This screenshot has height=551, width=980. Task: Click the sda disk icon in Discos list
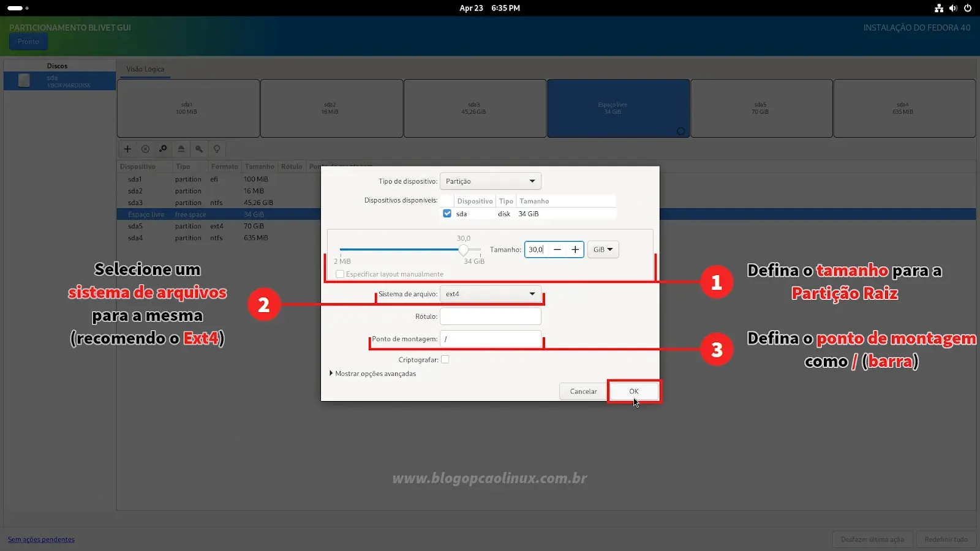pyautogui.click(x=24, y=80)
